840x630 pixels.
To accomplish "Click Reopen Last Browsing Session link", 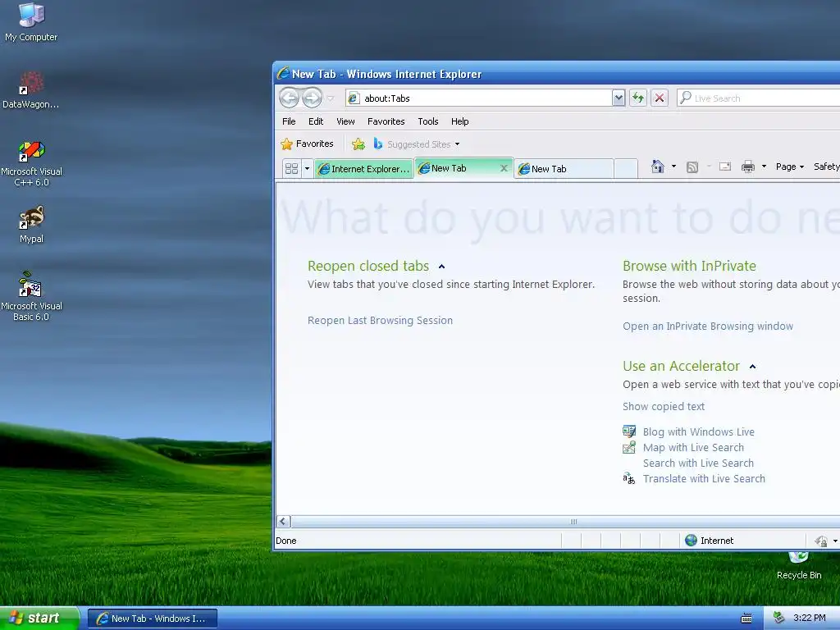I will click(380, 321).
